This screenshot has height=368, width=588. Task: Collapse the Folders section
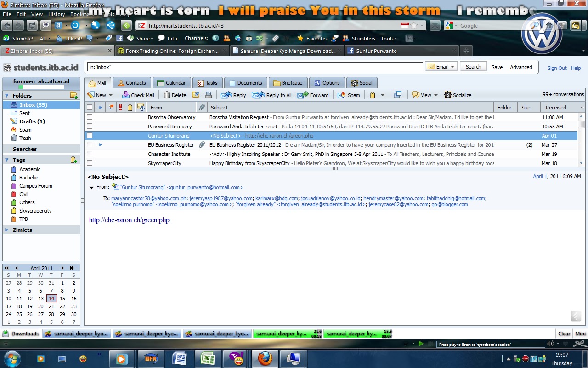[7, 96]
